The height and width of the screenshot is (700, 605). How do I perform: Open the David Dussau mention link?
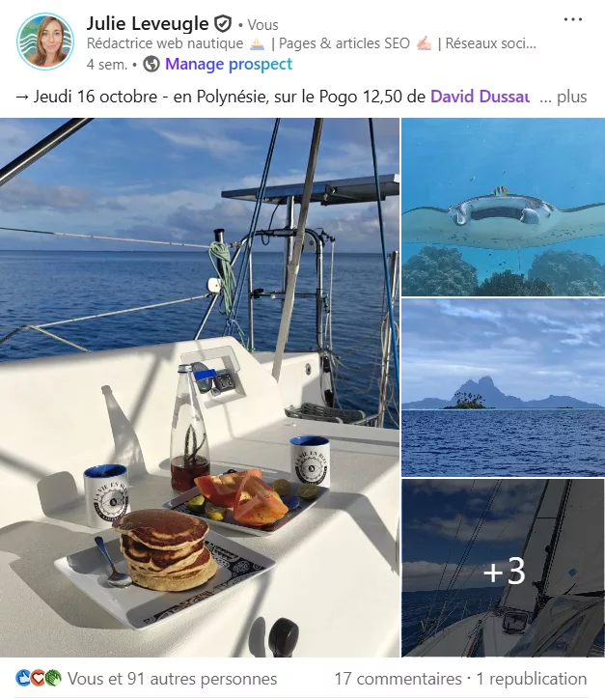[x=481, y=97]
